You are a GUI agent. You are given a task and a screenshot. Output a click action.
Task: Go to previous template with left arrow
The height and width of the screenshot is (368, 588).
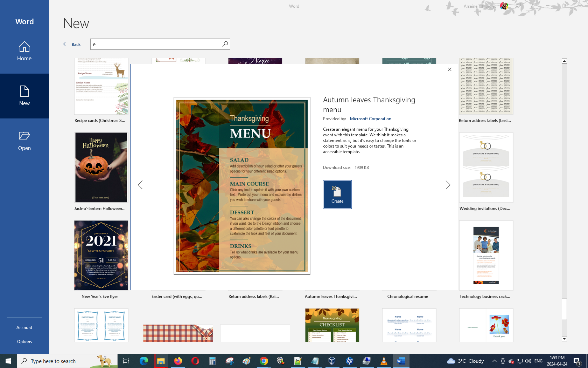(143, 185)
